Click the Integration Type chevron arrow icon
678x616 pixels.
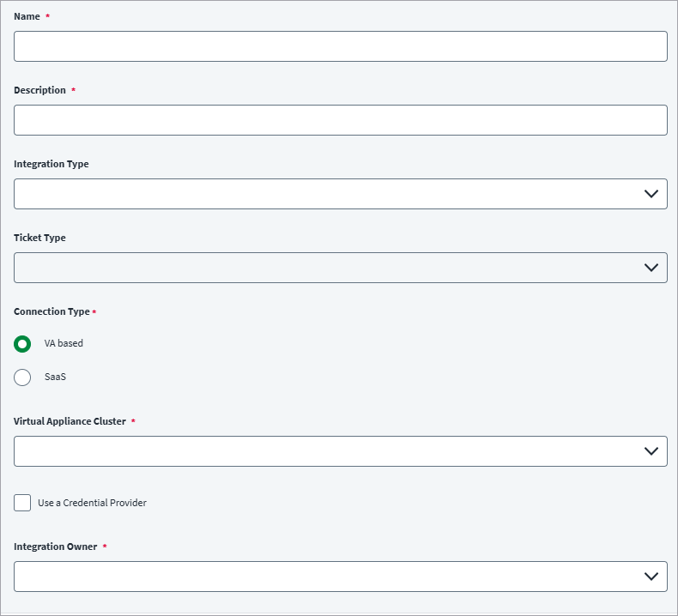tap(651, 194)
